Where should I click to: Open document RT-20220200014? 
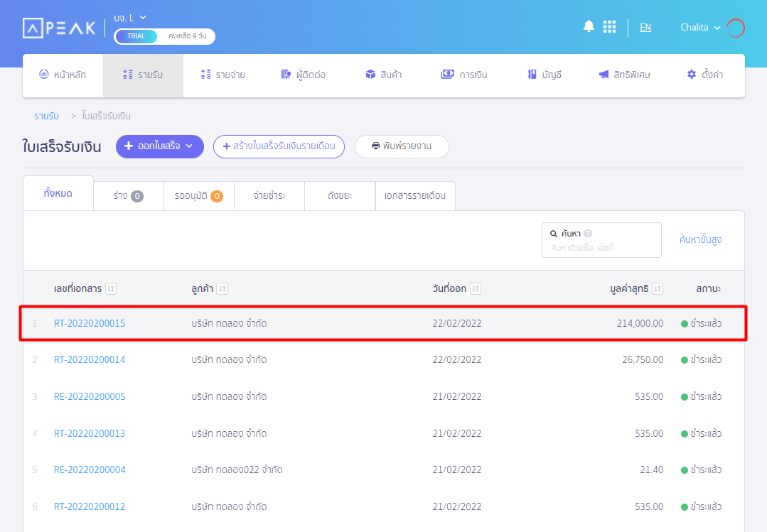[x=90, y=359]
